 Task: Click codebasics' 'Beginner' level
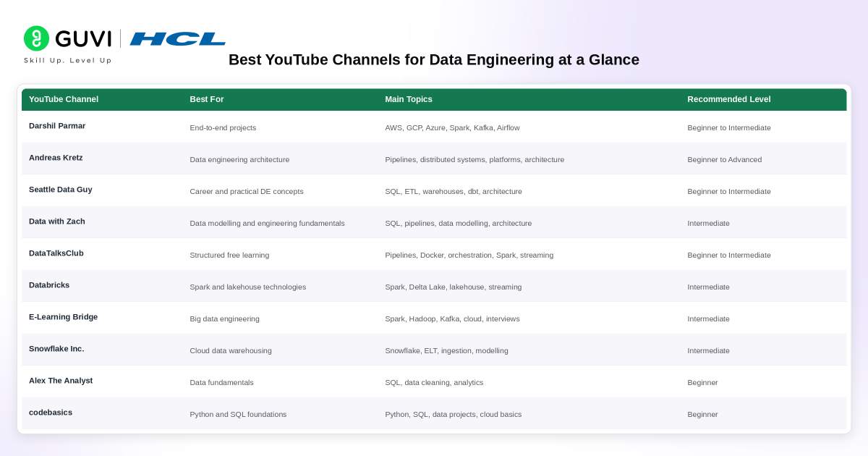(x=702, y=415)
